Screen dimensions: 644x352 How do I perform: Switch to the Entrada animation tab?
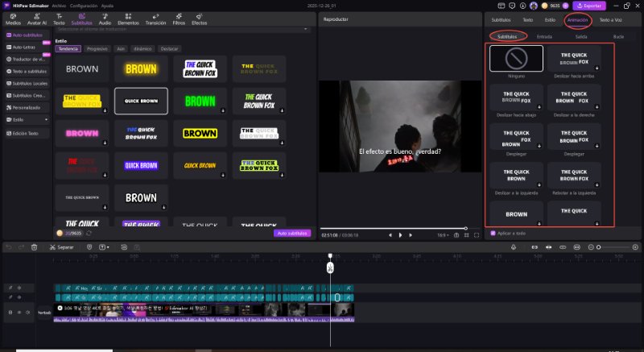click(x=544, y=36)
